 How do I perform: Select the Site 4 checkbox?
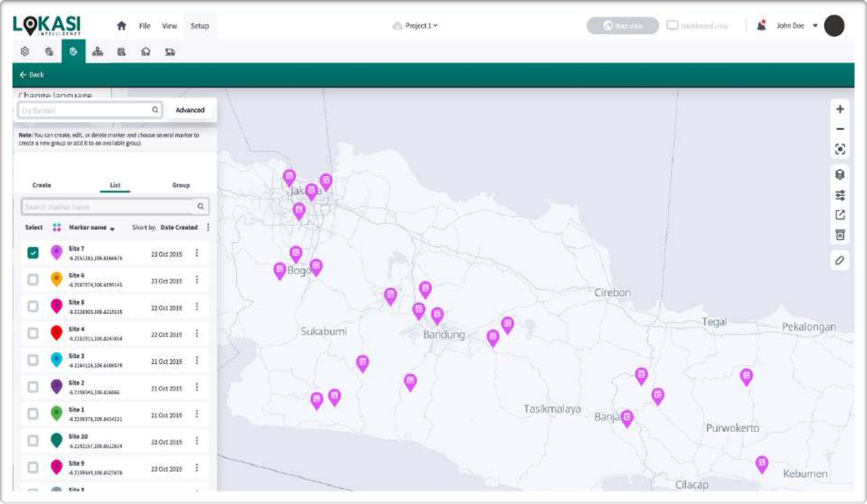click(x=33, y=334)
